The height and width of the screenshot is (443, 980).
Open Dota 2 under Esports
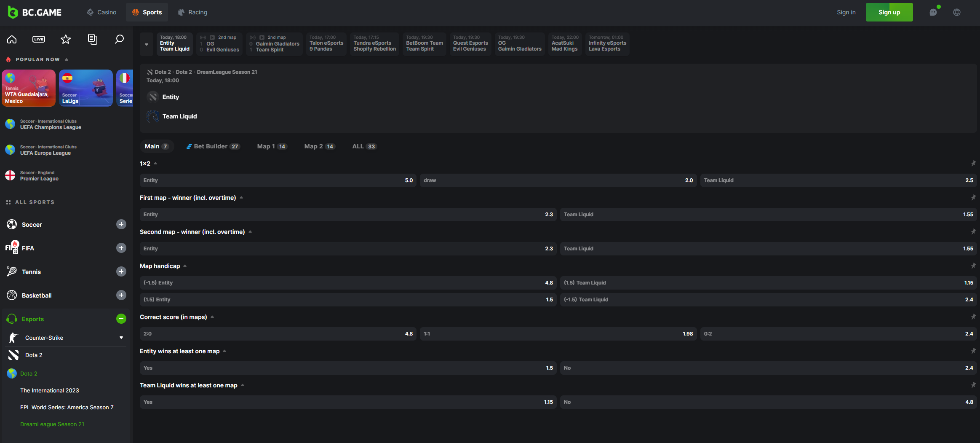click(x=34, y=355)
